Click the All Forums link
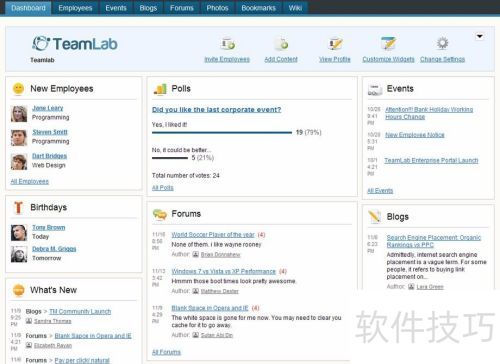This screenshot has width=500, height=364. (x=166, y=352)
